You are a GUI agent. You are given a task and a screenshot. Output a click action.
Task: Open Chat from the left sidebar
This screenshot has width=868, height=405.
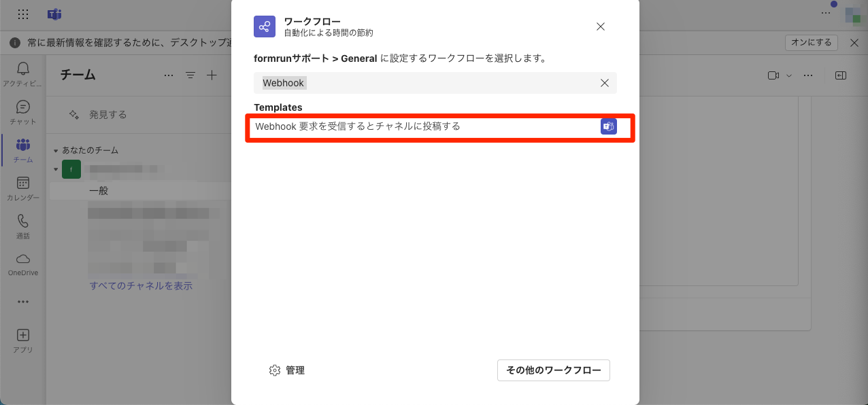click(x=22, y=112)
